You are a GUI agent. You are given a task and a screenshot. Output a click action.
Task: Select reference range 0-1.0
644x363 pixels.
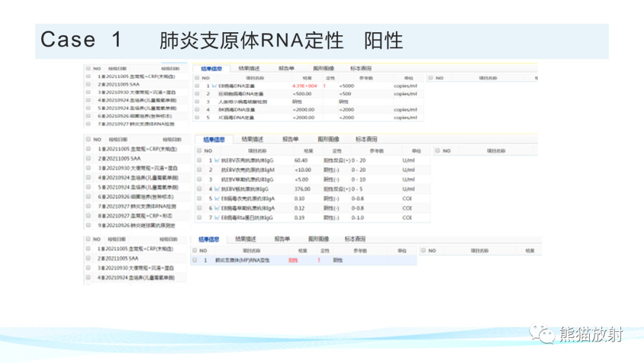click(x=358, y=218)
